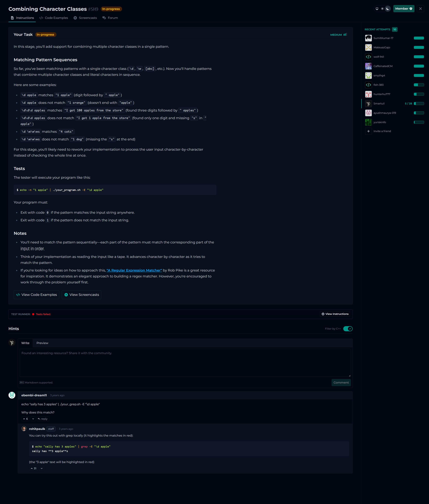Open "A Regular Expression Matcher" link
The width and height of the screenshot is (429, 504).
click(x=134, y=270)
